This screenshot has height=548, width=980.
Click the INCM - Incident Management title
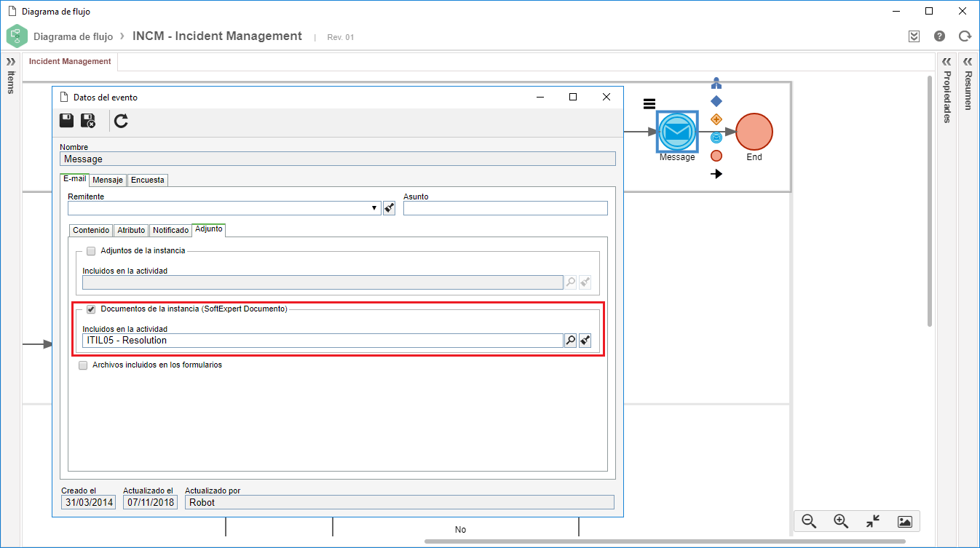pyautogui.click(x=217, y=36)
